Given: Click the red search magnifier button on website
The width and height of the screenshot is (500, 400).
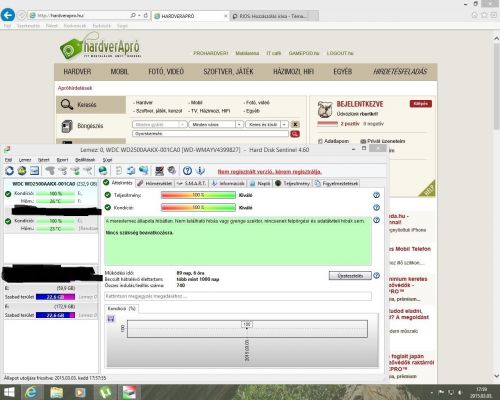Looking at the screenshot, I should 295,134.
